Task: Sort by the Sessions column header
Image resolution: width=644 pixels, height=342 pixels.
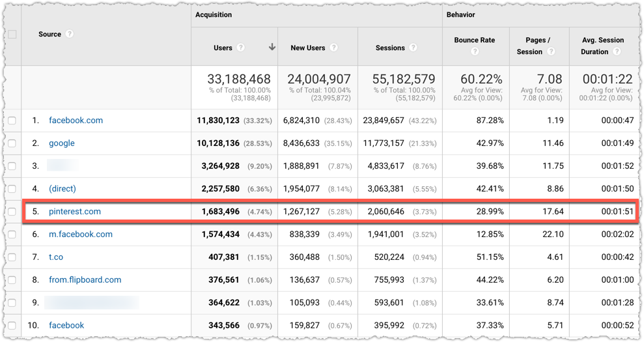Action: [390, 48]
